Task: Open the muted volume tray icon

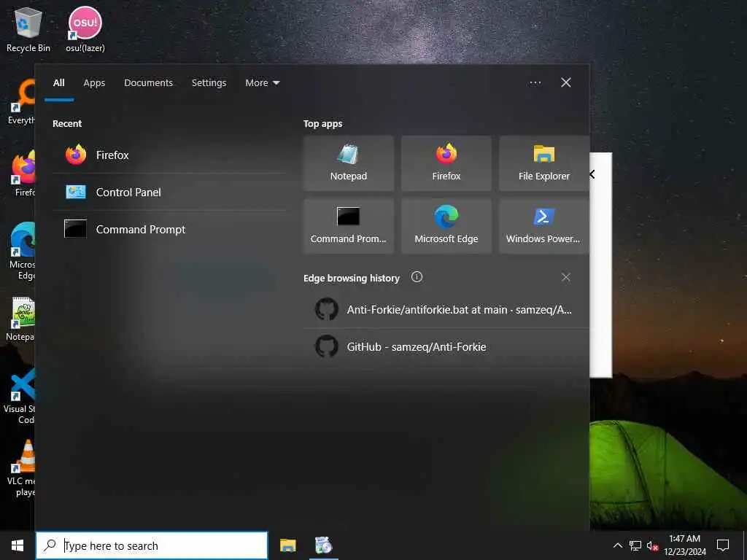Action: click(x=652, y=545)
